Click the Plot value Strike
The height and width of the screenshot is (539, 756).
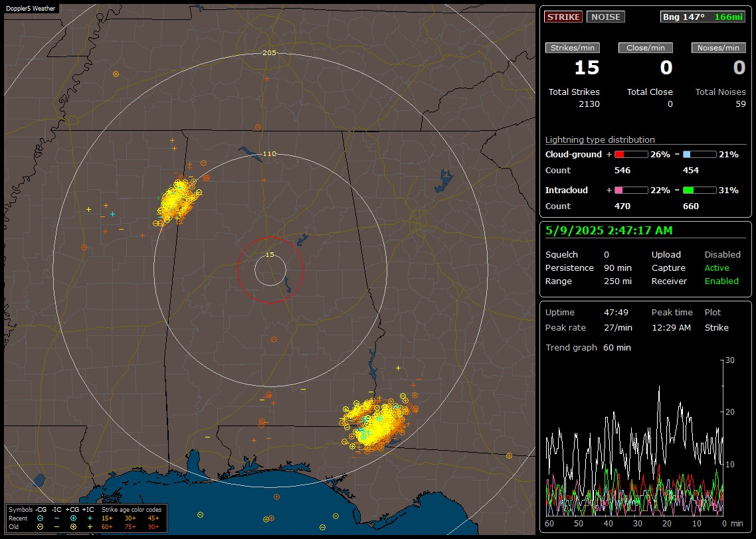click(716, 327)
